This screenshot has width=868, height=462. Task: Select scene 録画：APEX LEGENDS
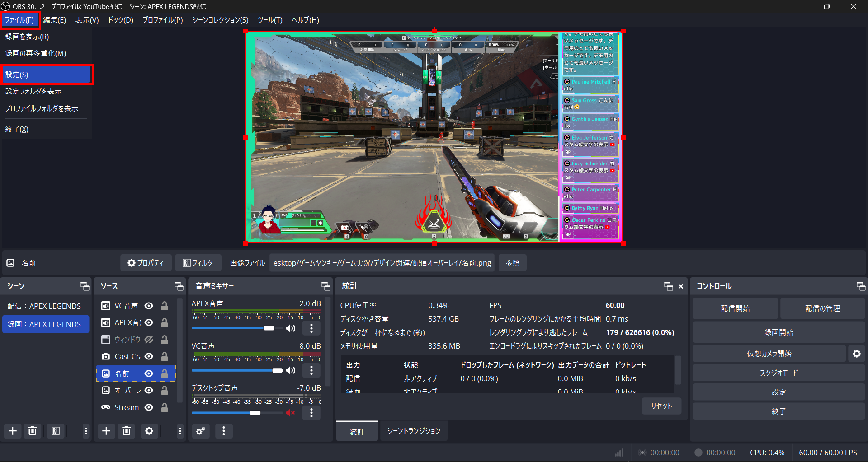[46, 324]
